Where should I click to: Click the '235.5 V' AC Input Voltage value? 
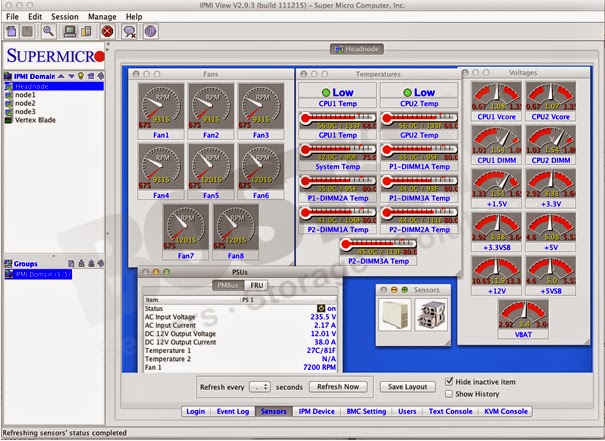[323, 317]
